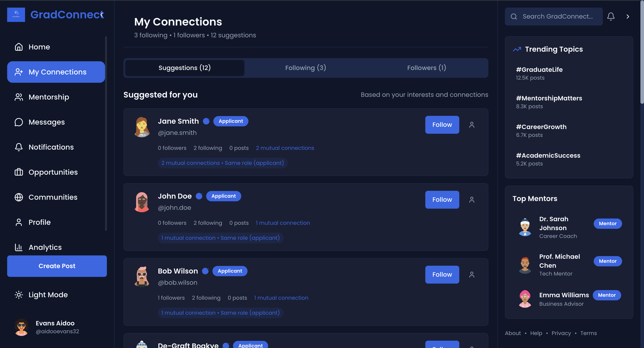Collapse the sidebar using the chevron near GradConnect
Image resolution: width=644 pixels, height=348 pixels.
(102, 15)
